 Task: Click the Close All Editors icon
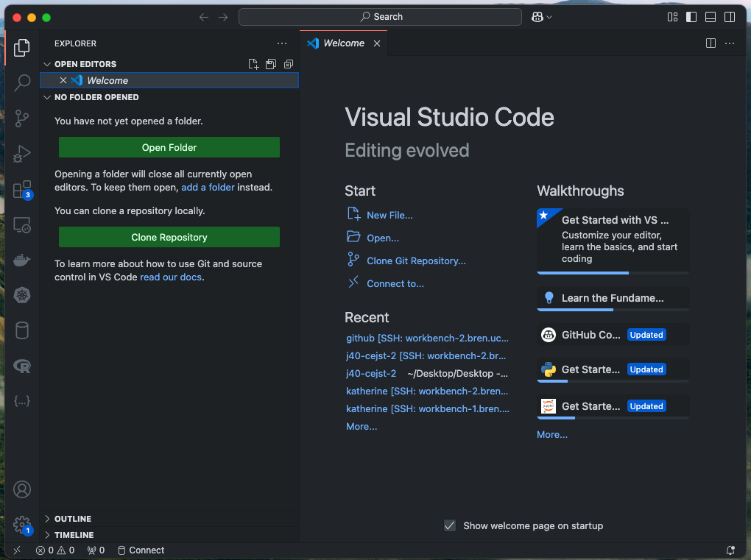click(289, 64)
